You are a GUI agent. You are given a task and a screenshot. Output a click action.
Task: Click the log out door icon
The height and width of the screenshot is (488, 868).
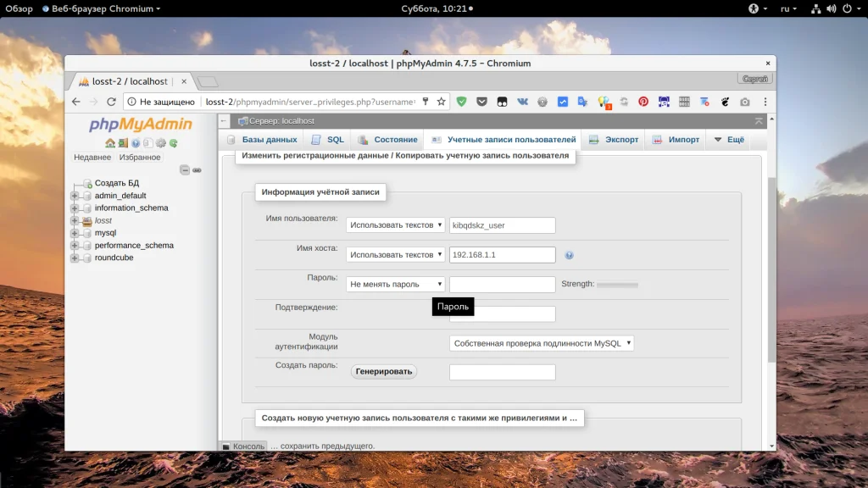[123, 143]
